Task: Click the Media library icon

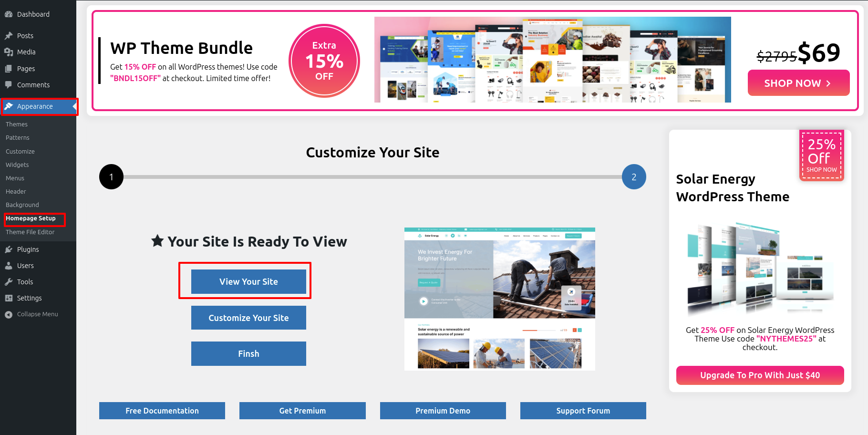Action: pos(9,52)
